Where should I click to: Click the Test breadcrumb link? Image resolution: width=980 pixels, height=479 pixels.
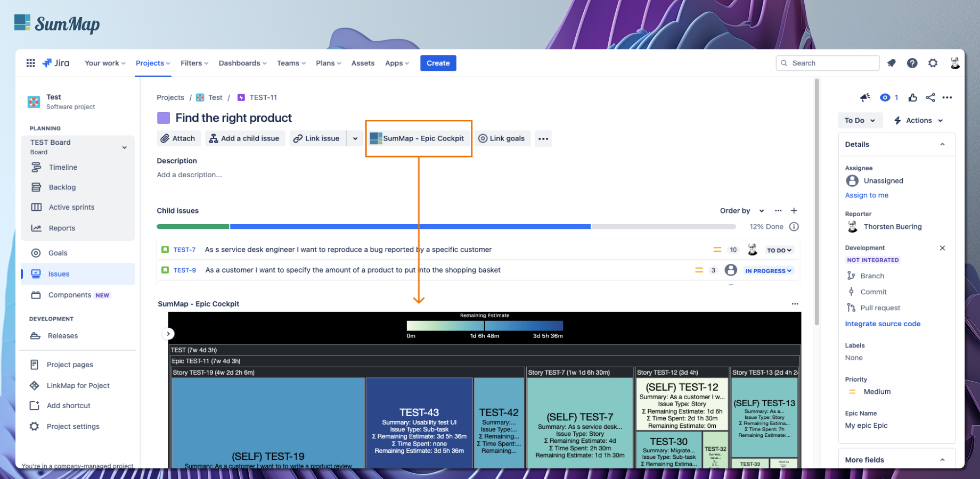pos(215,97)
